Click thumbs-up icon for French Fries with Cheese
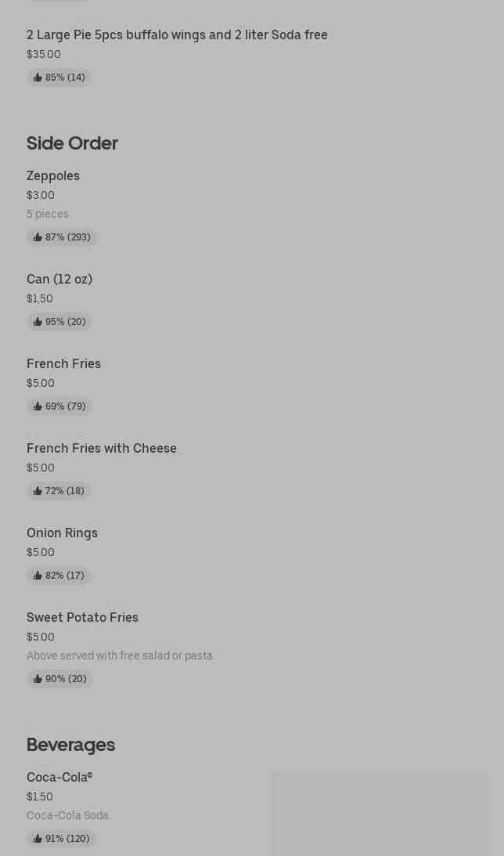 point(38,491)
